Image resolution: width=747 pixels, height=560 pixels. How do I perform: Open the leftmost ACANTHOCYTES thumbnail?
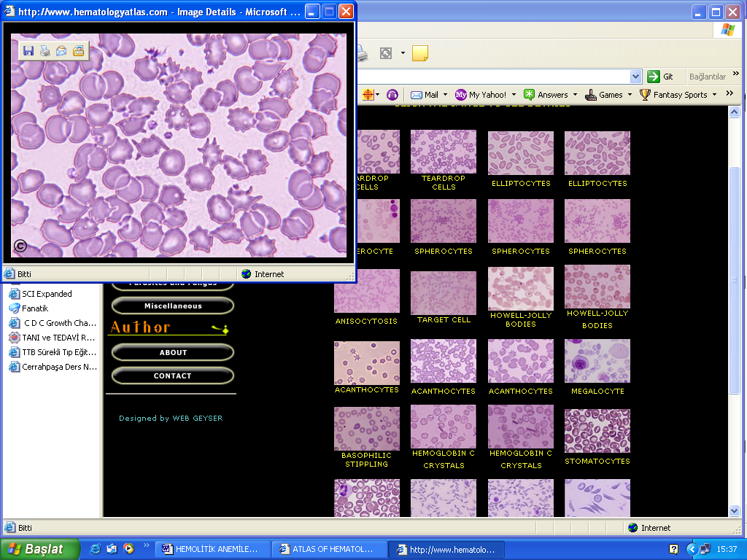click(367, 363)
